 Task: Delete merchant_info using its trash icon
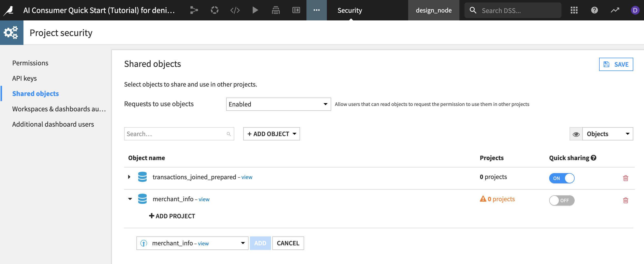625,200
